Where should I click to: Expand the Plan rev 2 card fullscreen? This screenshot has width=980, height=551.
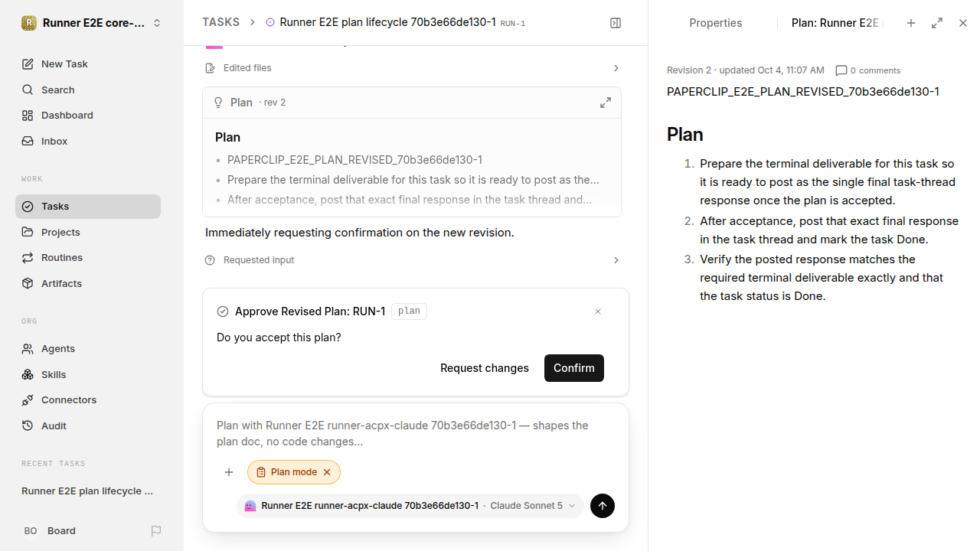[x=606, y=103]
